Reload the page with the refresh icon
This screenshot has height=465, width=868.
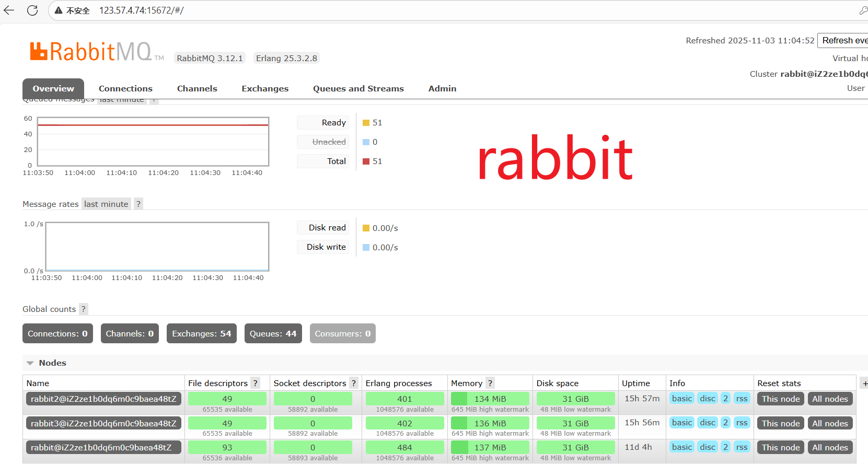click(x=32, y=10)
